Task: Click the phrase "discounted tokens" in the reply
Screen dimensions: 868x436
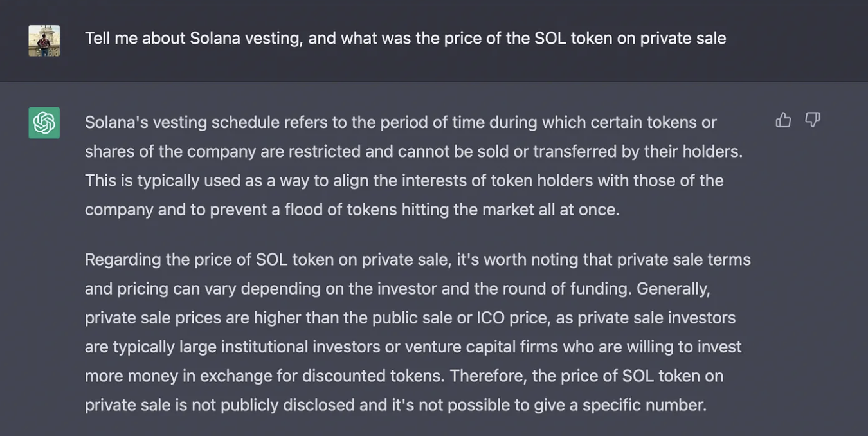Action: pyautogui.click(x=373, y=376)
